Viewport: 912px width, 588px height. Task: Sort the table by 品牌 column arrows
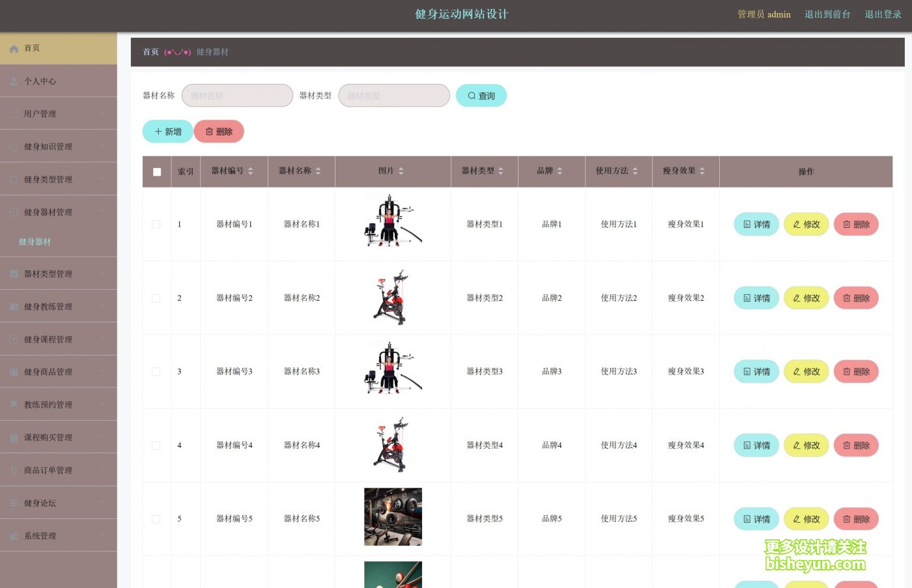pyautogui.click(x=560, y=171)
